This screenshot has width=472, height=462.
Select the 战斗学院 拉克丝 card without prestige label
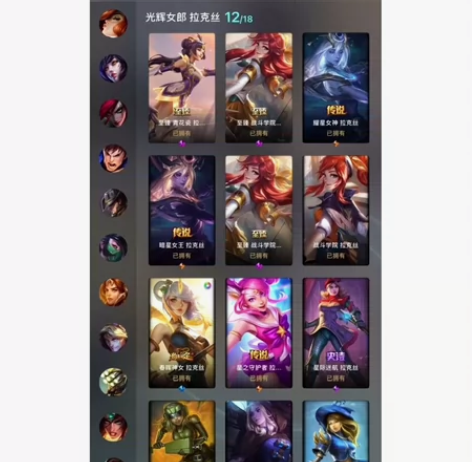pos(336,210)
